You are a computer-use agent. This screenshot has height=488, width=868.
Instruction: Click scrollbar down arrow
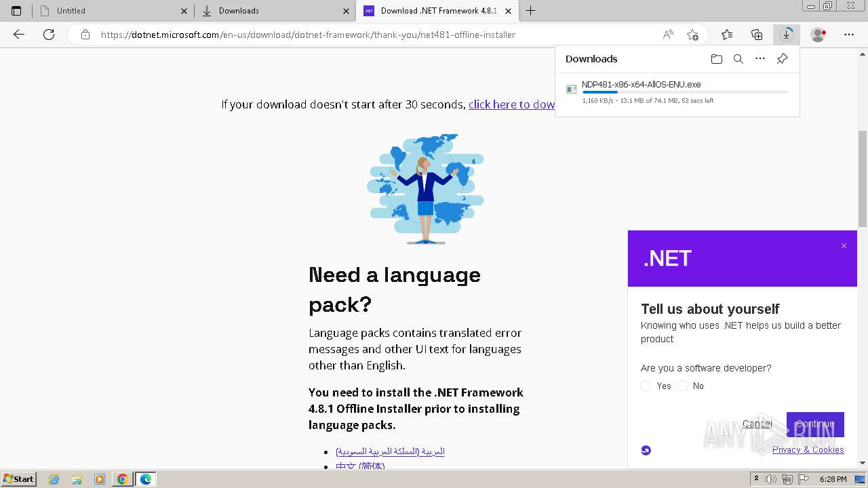[x=863, y=463]
